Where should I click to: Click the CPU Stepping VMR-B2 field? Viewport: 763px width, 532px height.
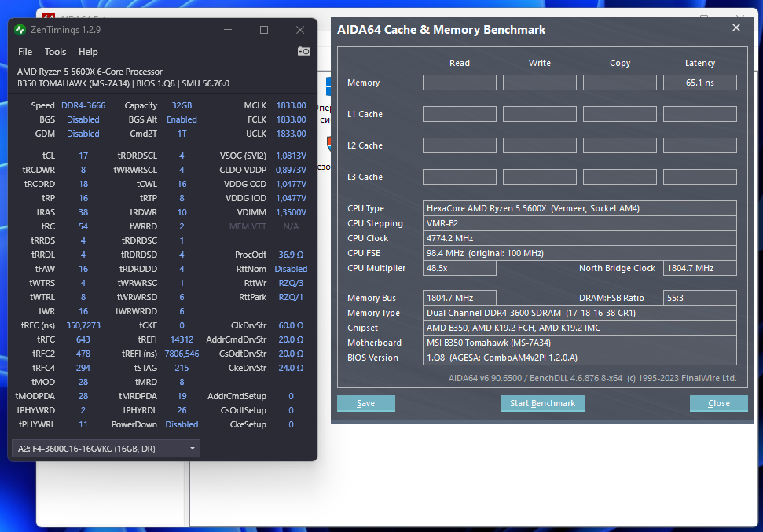pos(580,223)
